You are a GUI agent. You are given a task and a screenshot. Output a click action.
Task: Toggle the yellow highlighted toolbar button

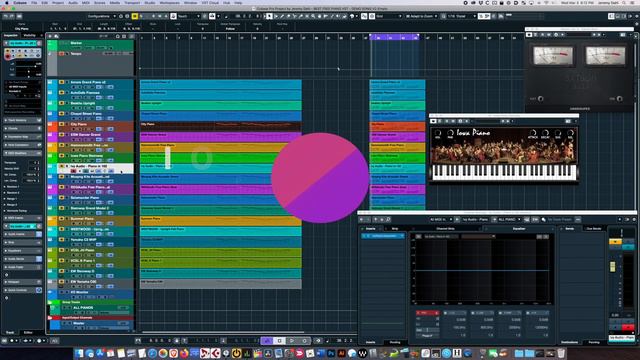[135, 16]
